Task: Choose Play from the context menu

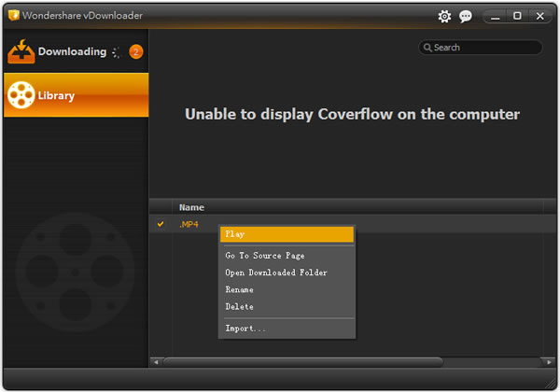Action: (x=287, y=234)
